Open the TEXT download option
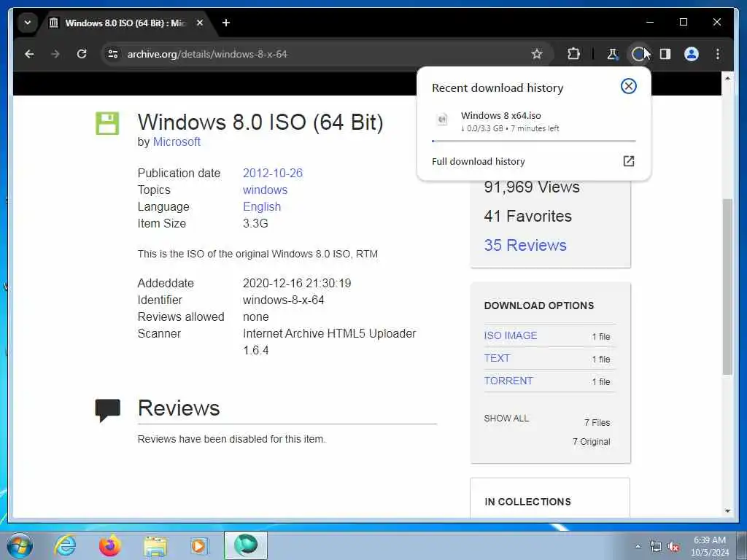 (497, 358)
